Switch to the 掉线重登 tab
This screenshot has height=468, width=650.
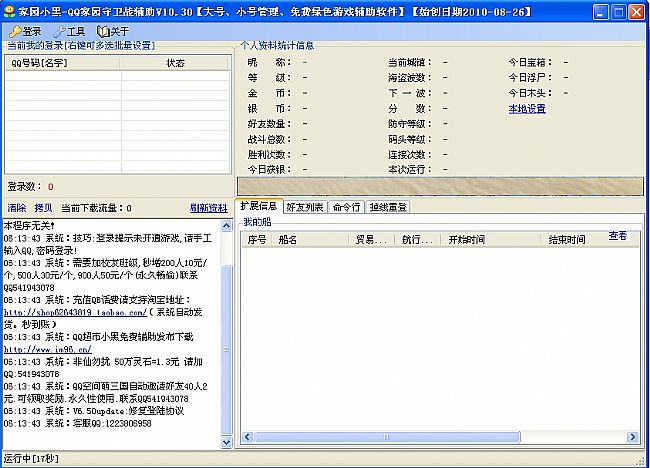point(388,207)
